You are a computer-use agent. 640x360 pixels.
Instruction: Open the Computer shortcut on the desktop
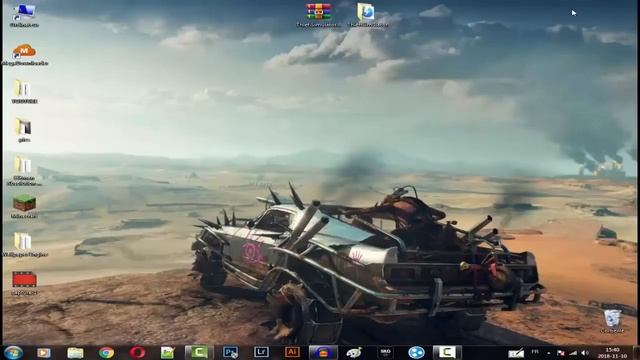click(24, 15)
